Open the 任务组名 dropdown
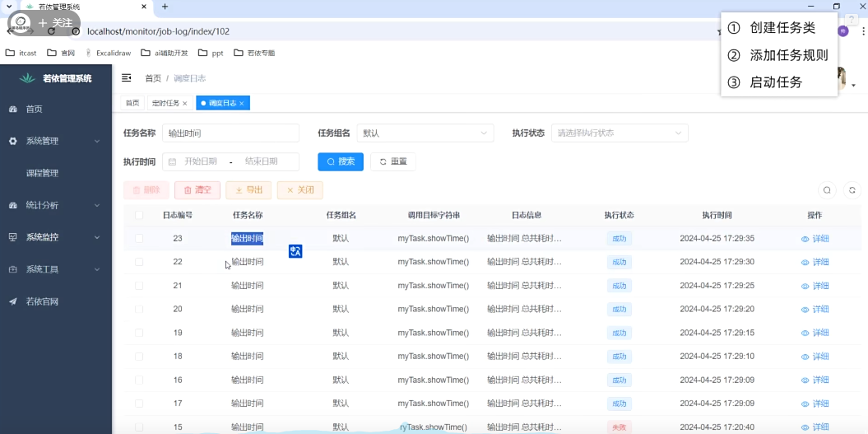The image size is (868, 434). pos(425,133)
